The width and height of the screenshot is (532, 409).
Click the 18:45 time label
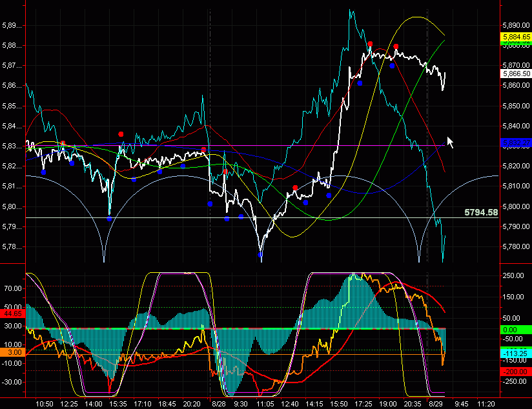[167, 404]
